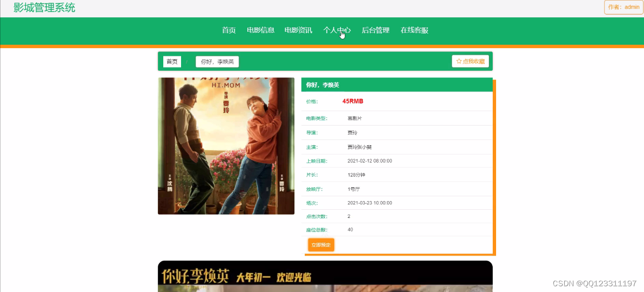Click the 作者：admin user button
This screenshot has width=644, height=292.
(x=623, y=7)
